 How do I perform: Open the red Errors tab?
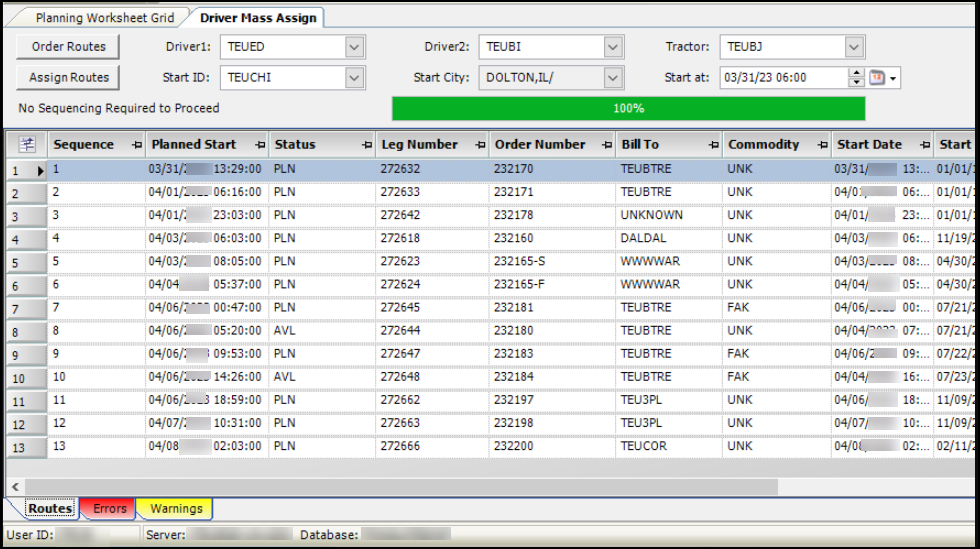click(x=110, y=508)
